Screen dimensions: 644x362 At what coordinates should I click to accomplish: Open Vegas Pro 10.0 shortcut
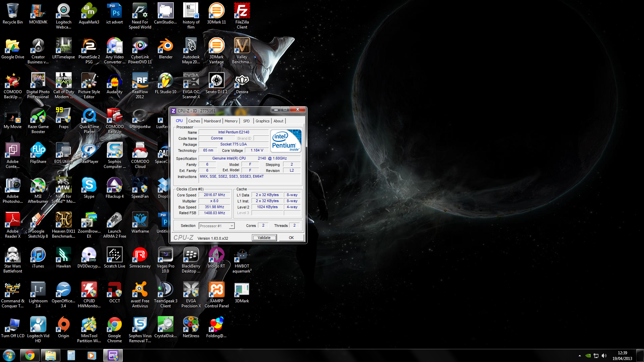(166, 260)
